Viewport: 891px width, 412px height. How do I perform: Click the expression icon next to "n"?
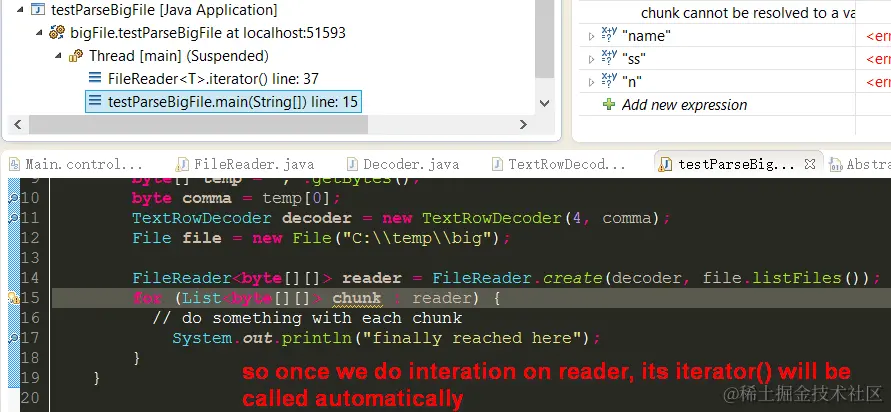tap(609, 82)
